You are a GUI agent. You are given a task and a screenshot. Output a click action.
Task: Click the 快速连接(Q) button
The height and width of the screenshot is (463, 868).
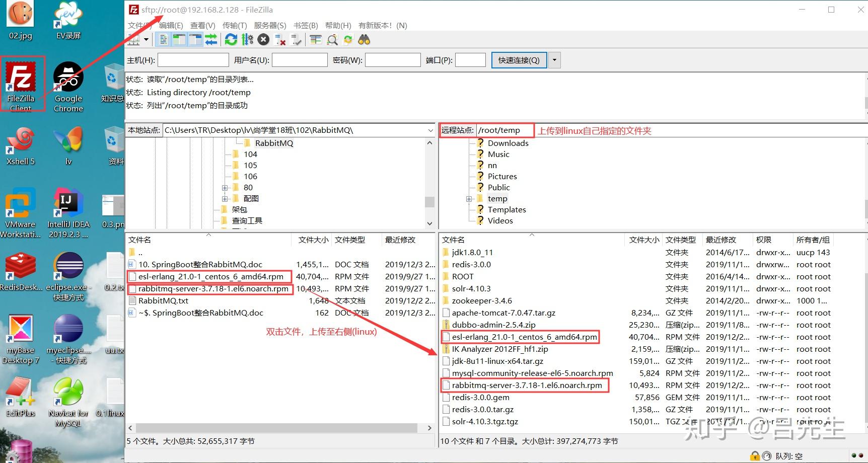click(519, 60)
